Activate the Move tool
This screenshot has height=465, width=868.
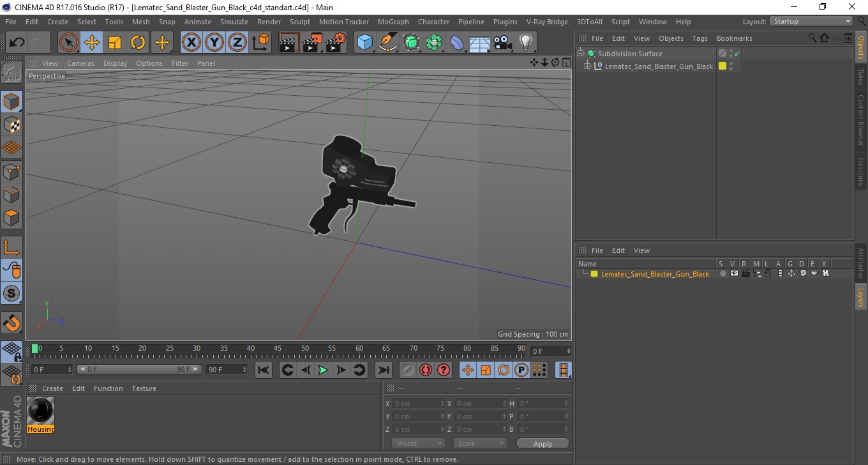coord(92,43)
